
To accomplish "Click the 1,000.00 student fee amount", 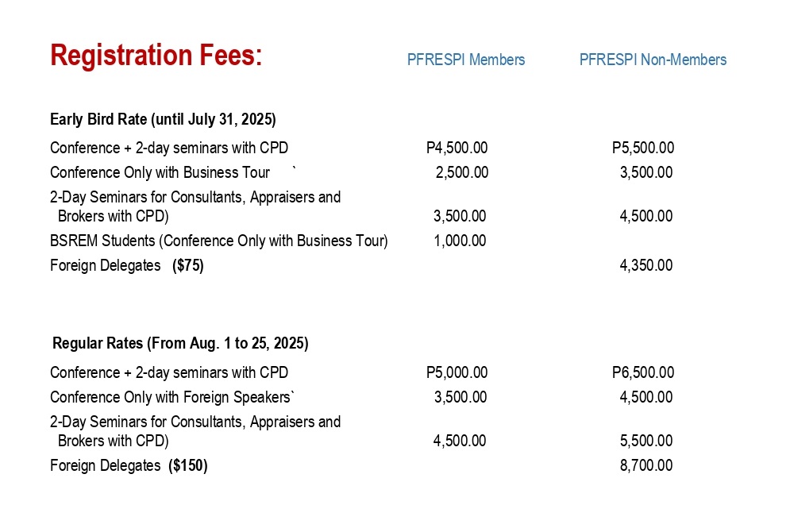I will 460,241.
